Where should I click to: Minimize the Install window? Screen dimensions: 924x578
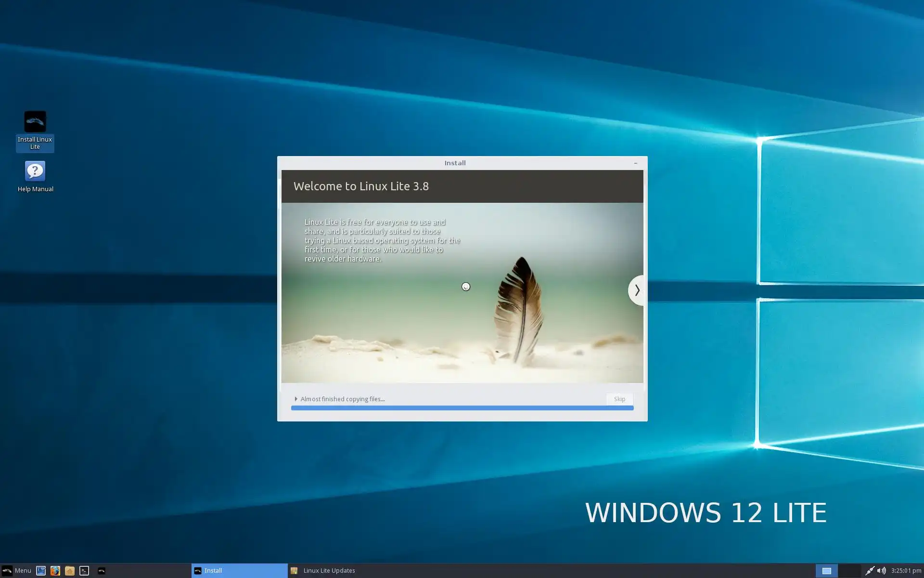[x=635, y=163]
